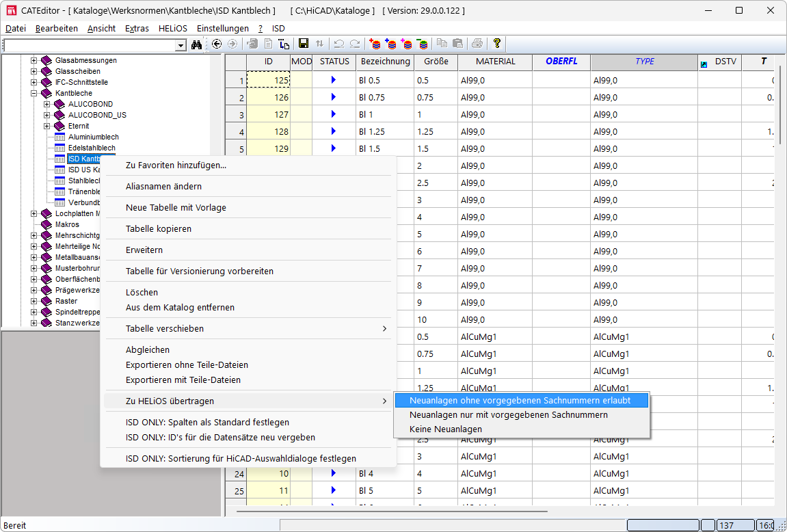Screen dimensions: 787x532
Task: Click the remove record icon with green minus
Action: click(x=423, y=44)
